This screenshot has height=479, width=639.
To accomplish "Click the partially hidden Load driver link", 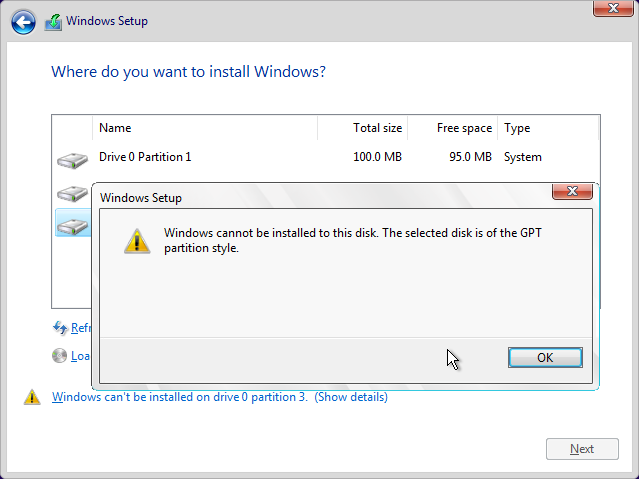I will [x=80, y=356].
